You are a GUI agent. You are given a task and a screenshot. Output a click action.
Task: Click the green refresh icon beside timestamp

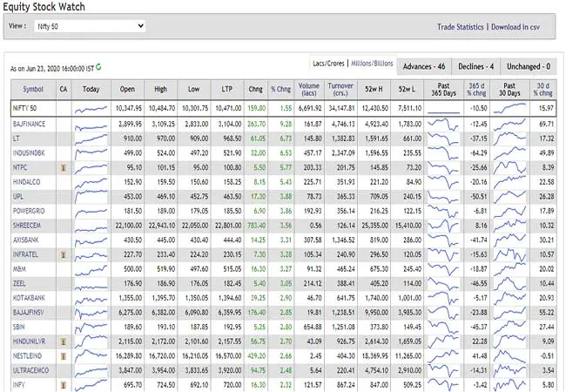point(98,67)
